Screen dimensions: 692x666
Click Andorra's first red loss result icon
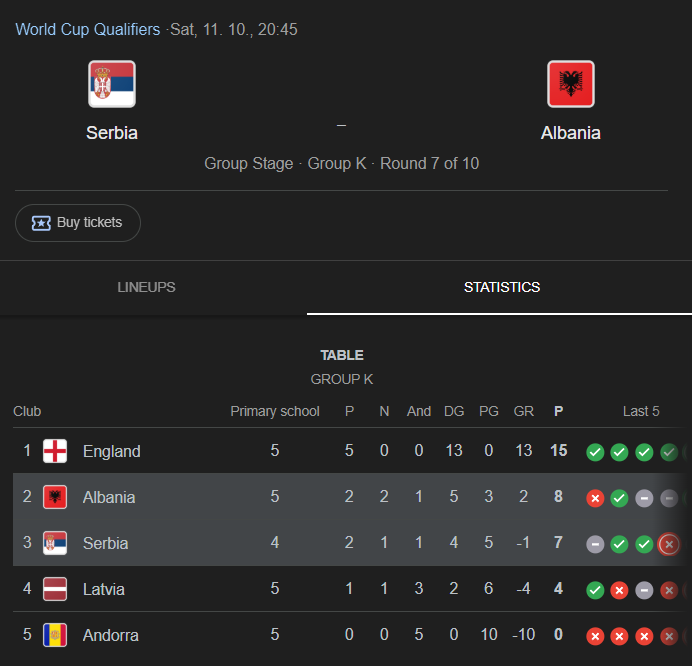point(595,636)
